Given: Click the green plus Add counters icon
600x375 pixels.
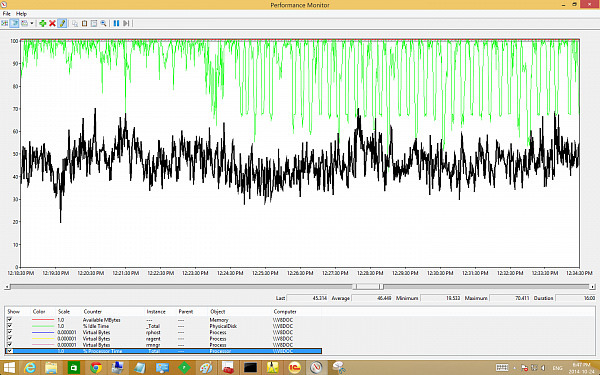Looking at the screenshot, I should coord(42,23).
